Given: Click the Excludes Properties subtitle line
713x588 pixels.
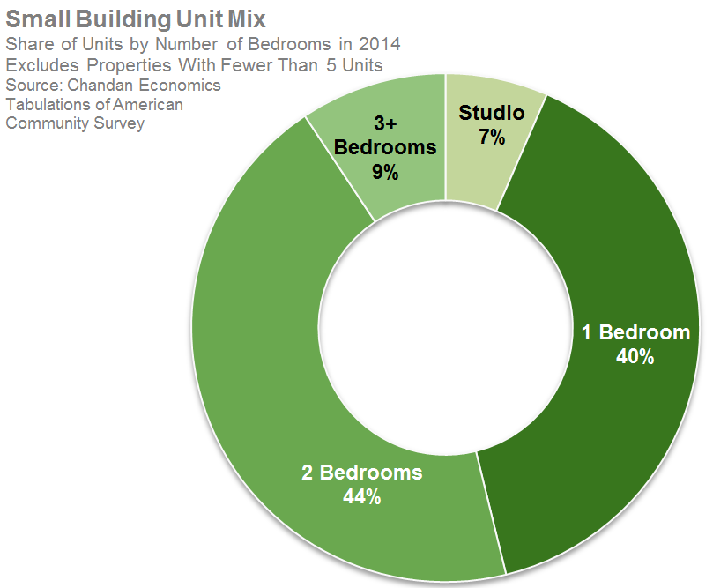Looking at the screenshot, I should [x=194, y=64].
